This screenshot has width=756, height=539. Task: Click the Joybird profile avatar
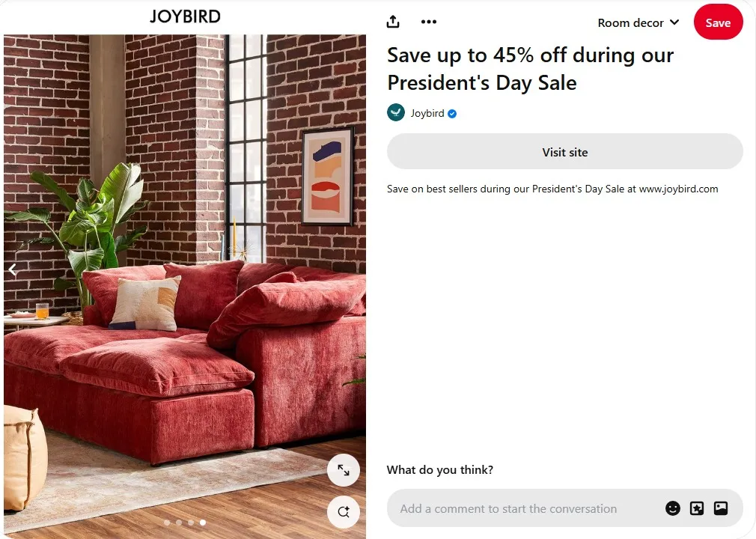pos(395,112)
